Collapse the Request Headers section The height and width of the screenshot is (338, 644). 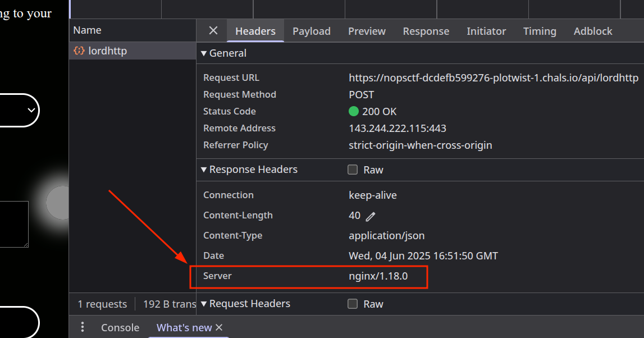pos(204,303)
